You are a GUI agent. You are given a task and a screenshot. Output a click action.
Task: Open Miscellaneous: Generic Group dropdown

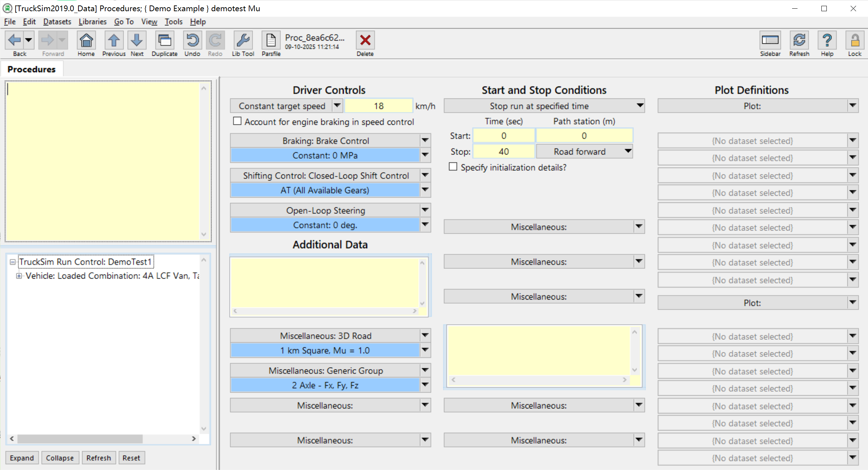425,370
